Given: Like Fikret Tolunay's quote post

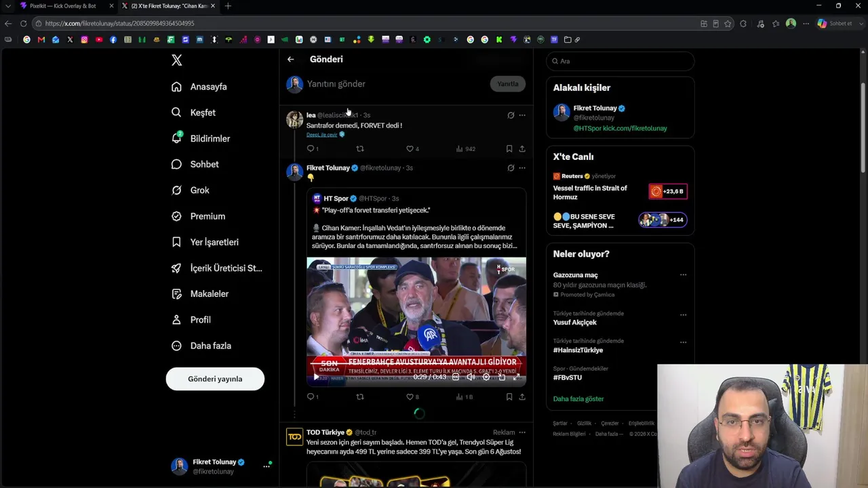Looking at the screenshot, I should click(410, 396).
